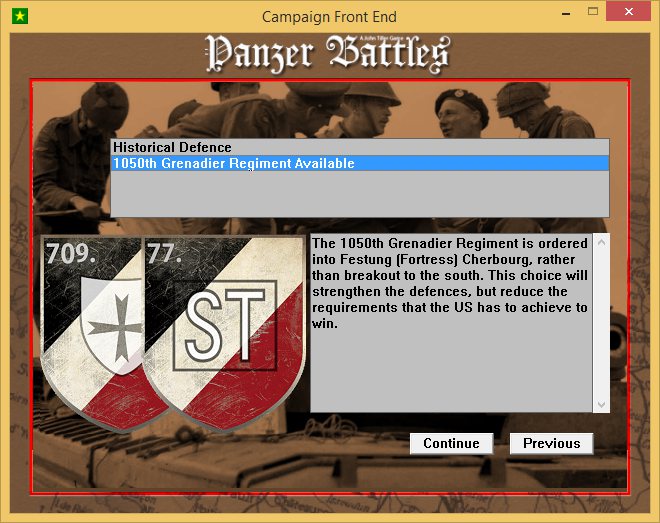Maximize the Campaign Front End window
This screenshot has width=660, height=523.
point(593,12)
